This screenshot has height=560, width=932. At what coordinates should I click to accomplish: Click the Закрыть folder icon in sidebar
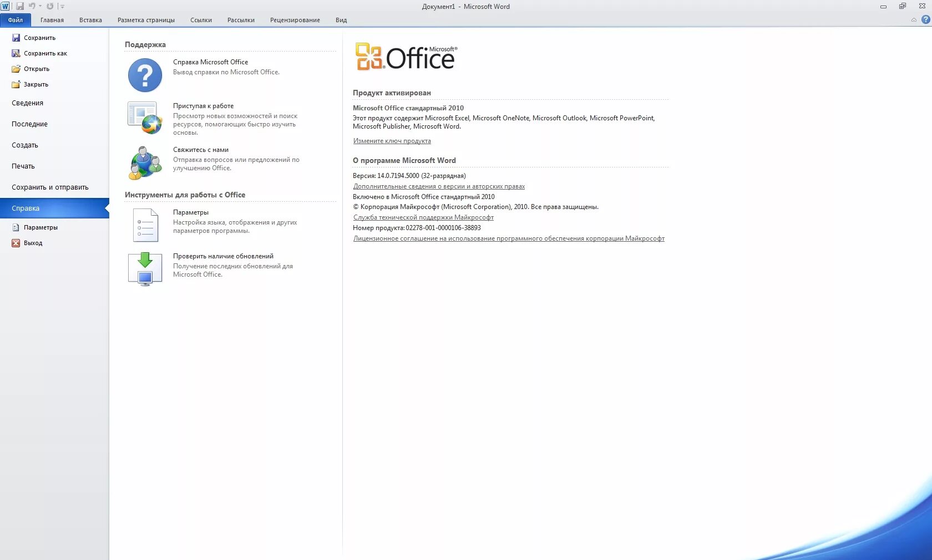coord(16,84)
